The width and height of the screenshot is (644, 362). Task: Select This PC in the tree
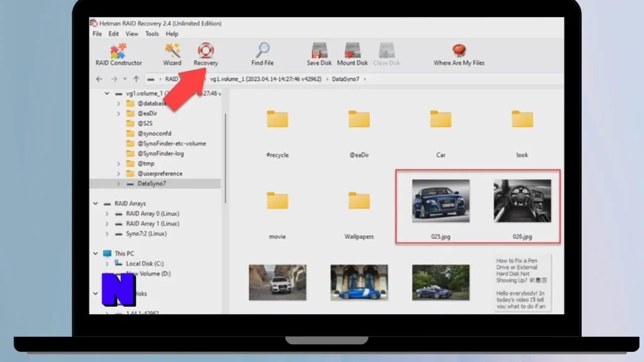124,254
